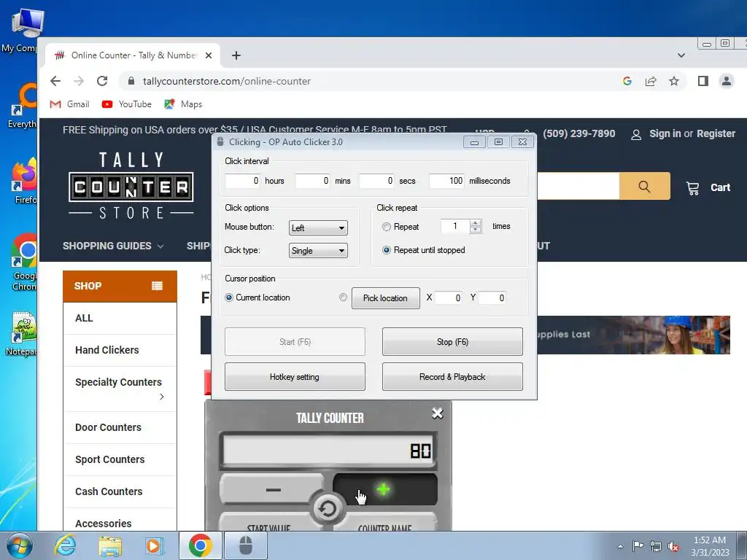
Task: Click Stop (F6) button
Action: [452, 341]
